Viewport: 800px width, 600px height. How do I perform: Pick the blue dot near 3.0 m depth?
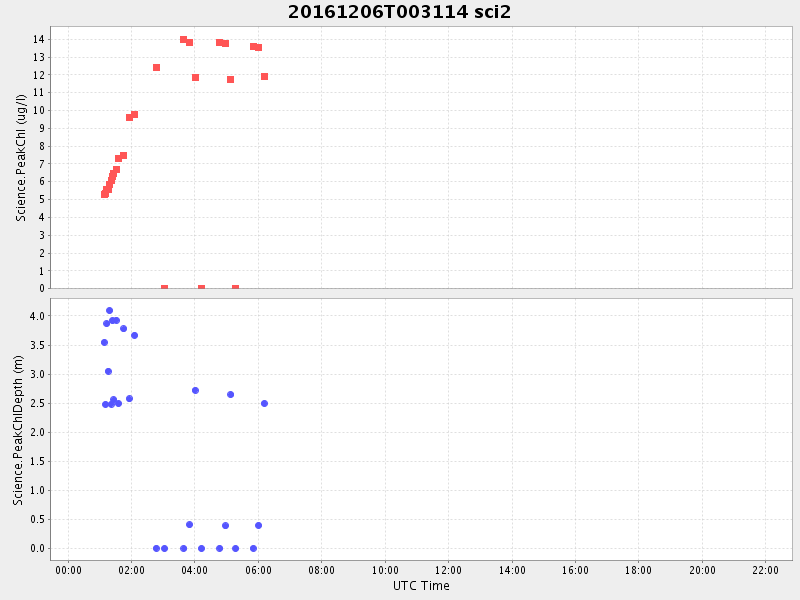108,371
